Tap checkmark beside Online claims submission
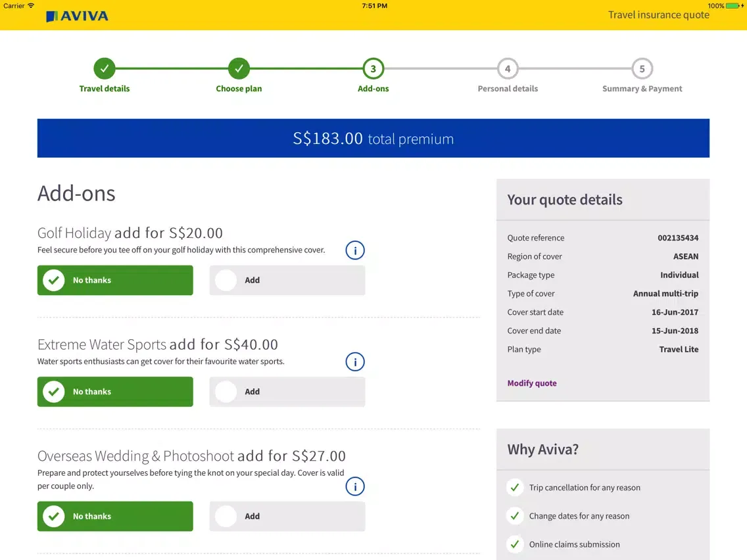The image size is (747, 560). (514, 544)
